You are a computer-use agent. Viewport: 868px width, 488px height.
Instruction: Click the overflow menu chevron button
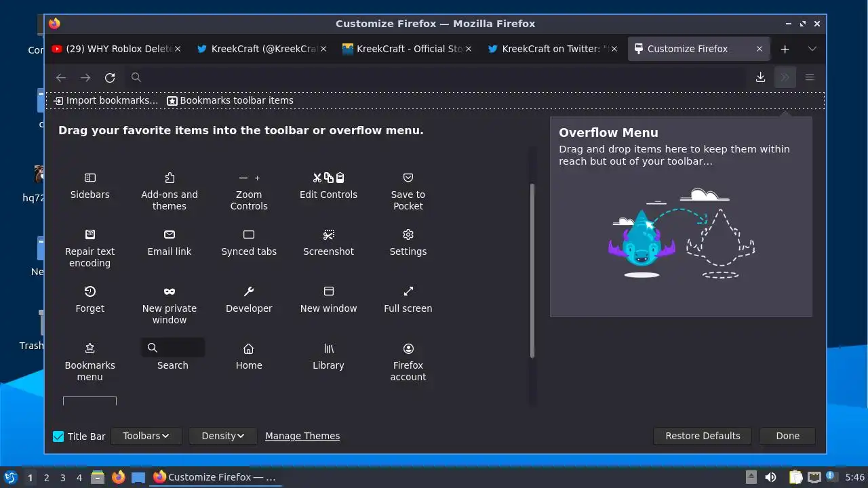click(785, 77)
